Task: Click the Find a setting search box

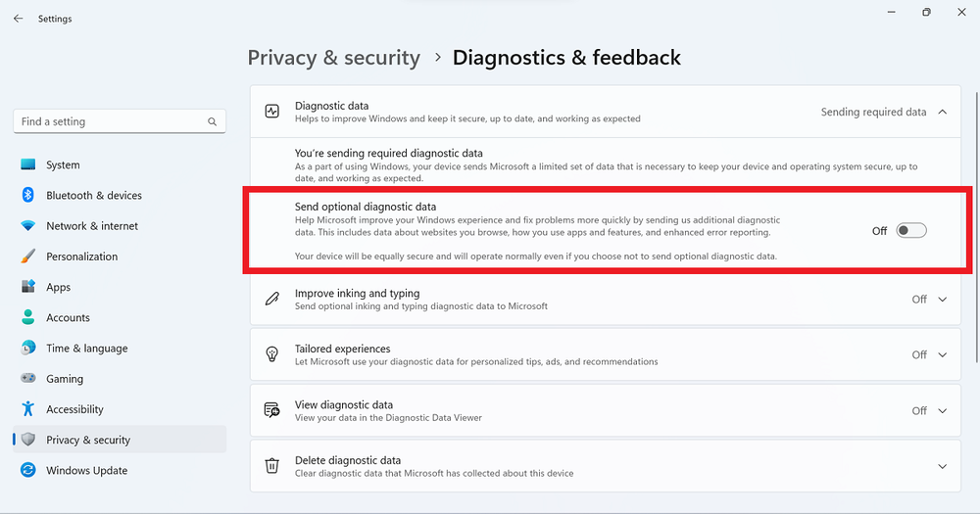Action: (x=120, y=121)
